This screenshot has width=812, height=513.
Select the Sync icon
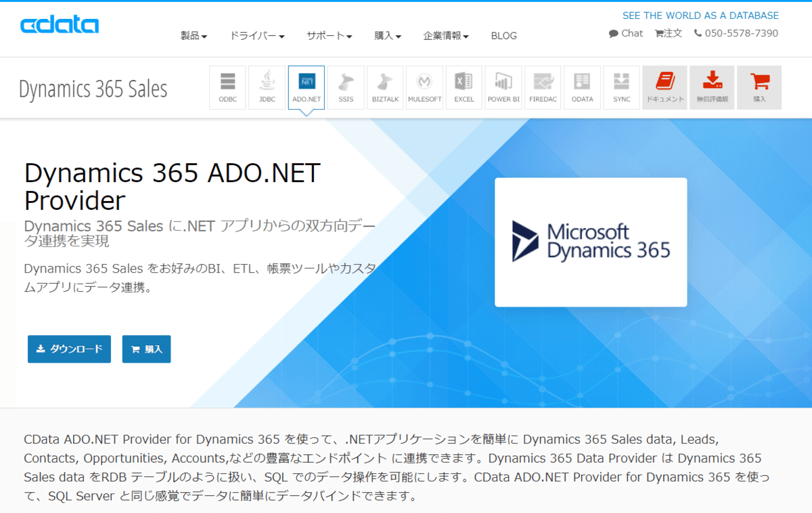(x=621, y=87)
